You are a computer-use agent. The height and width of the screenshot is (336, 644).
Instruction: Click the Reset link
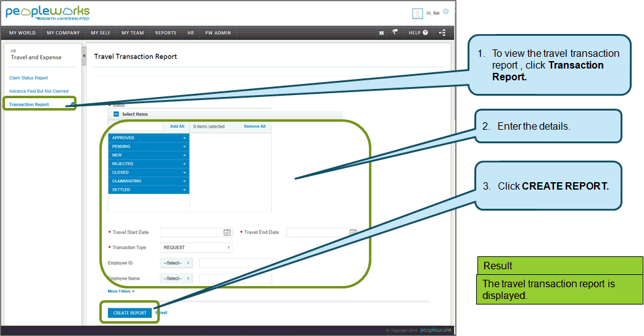pos(162,313)
